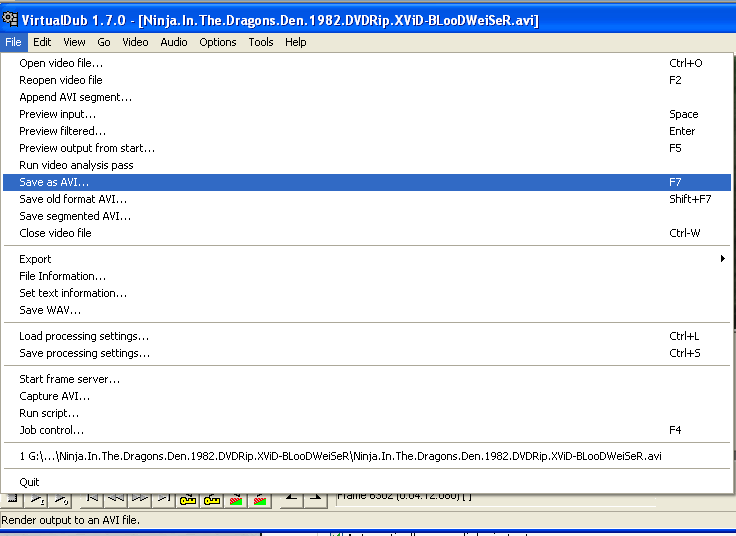Go to previous keyframe key icon

(188, 500)
